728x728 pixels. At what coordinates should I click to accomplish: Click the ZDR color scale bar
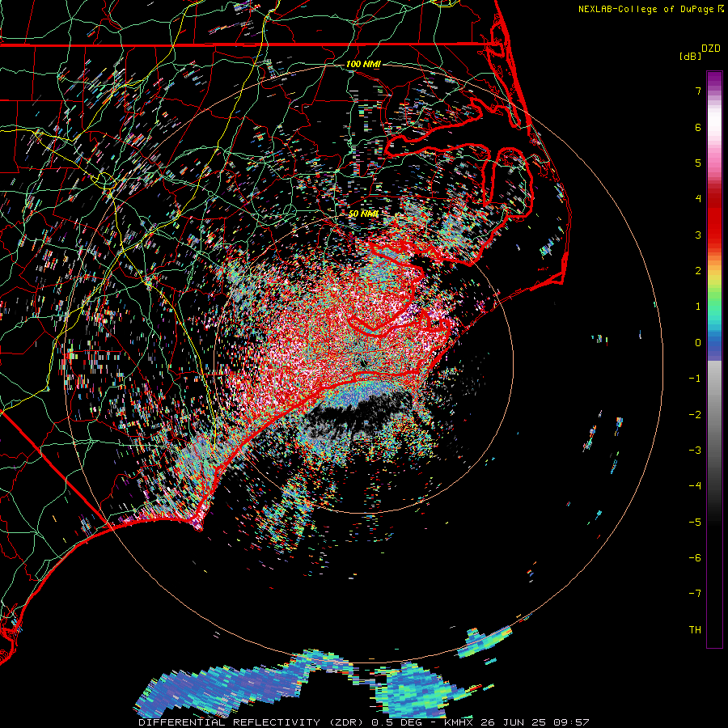[714, 359]
